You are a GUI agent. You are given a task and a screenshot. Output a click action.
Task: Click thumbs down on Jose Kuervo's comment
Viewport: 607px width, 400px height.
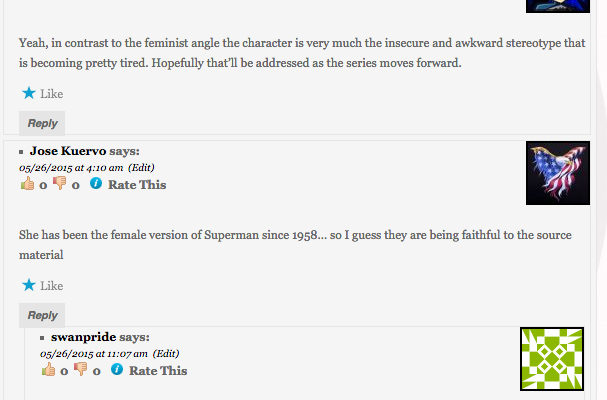pos(59,184)
